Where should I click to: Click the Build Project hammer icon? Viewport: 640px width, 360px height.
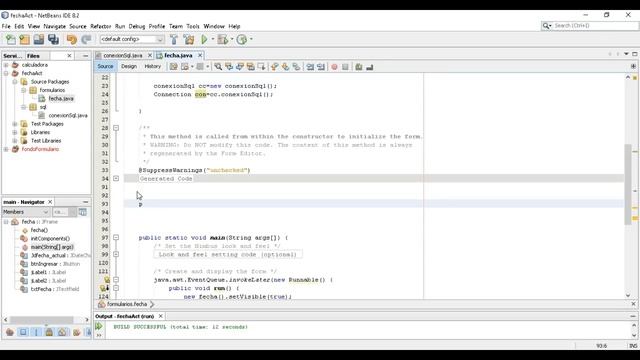click(x=174, y=39)
